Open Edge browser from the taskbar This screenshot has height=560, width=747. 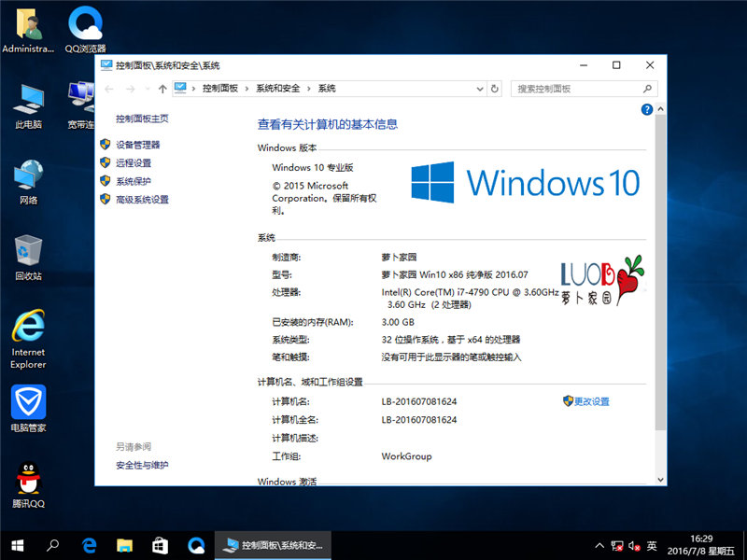[x=89, y=545]
